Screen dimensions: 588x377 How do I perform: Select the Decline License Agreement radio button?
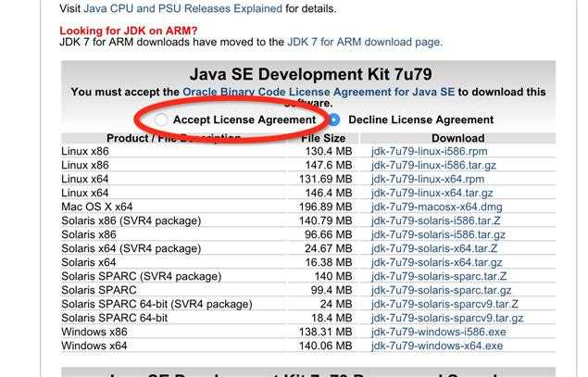click(334, 119)
